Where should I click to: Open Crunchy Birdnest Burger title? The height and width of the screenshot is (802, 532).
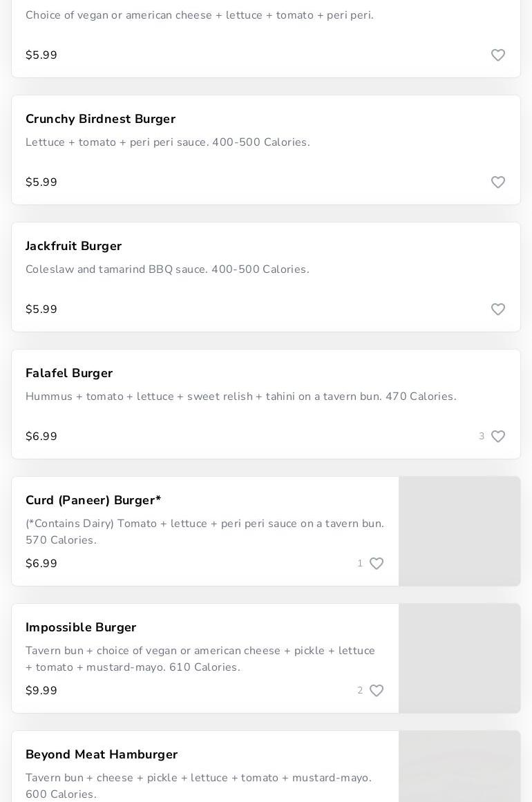(100, 119)
